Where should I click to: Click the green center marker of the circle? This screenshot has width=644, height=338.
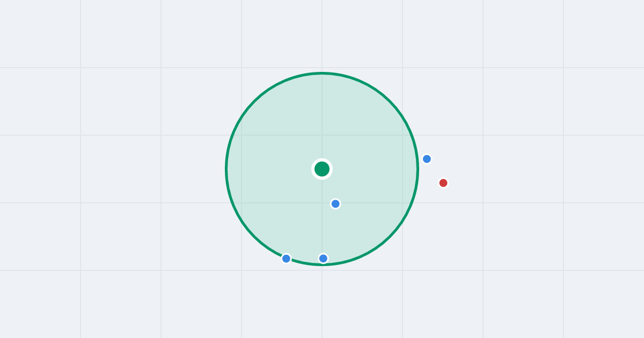coord(322,169)
